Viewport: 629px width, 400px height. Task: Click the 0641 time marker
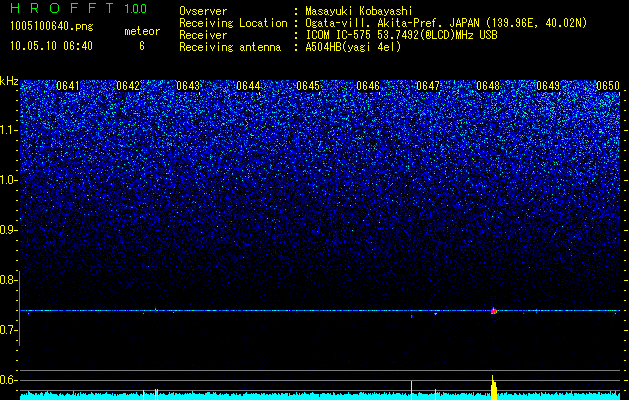coord(68,86)
